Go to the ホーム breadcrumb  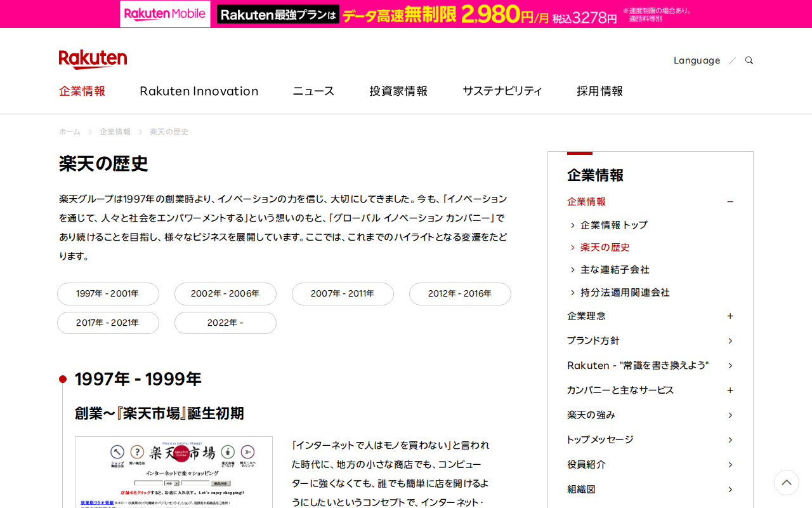coord(70,131)
